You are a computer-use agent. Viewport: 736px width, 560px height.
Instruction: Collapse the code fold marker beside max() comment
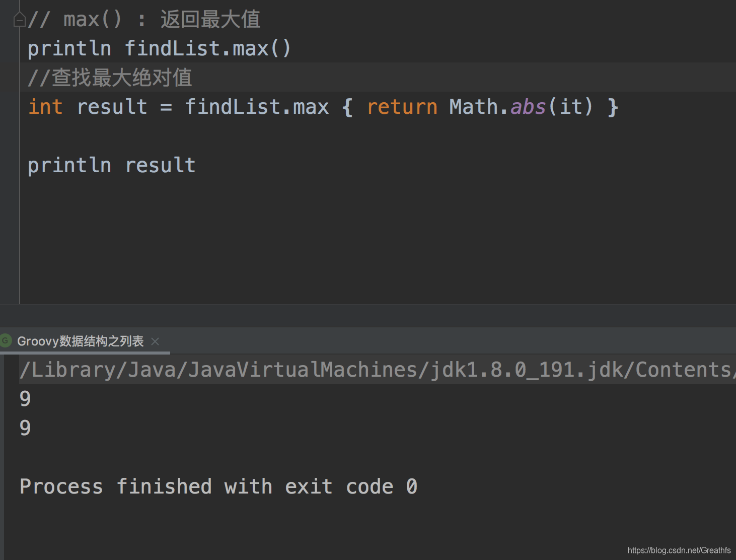[19, 20]
